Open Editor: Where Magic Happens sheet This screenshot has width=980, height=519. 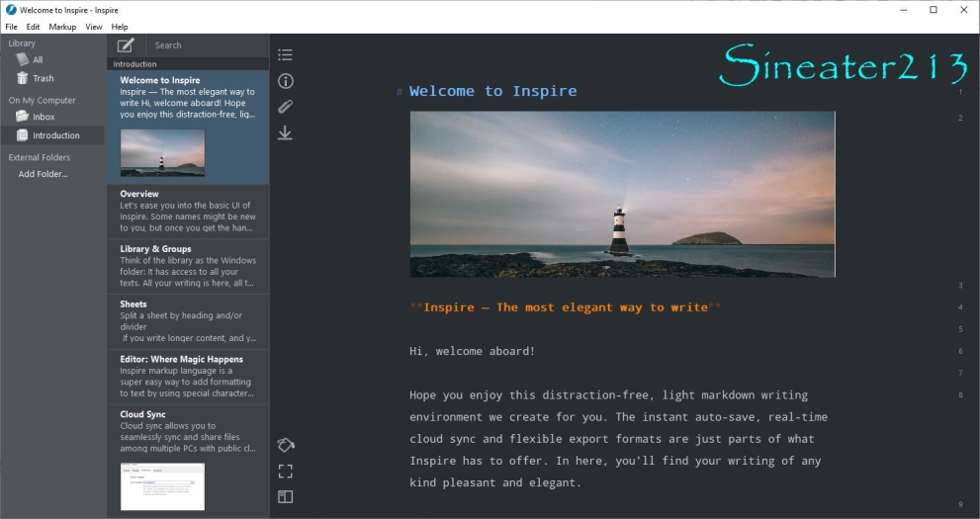click(188, 376)
